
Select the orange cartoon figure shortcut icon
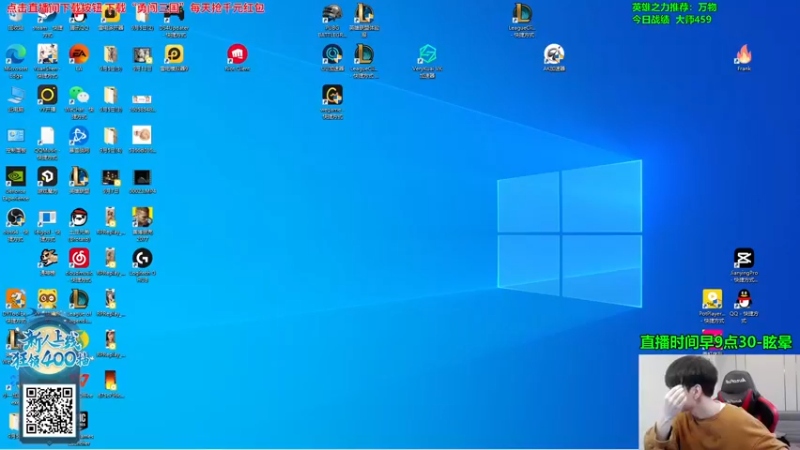16,299
